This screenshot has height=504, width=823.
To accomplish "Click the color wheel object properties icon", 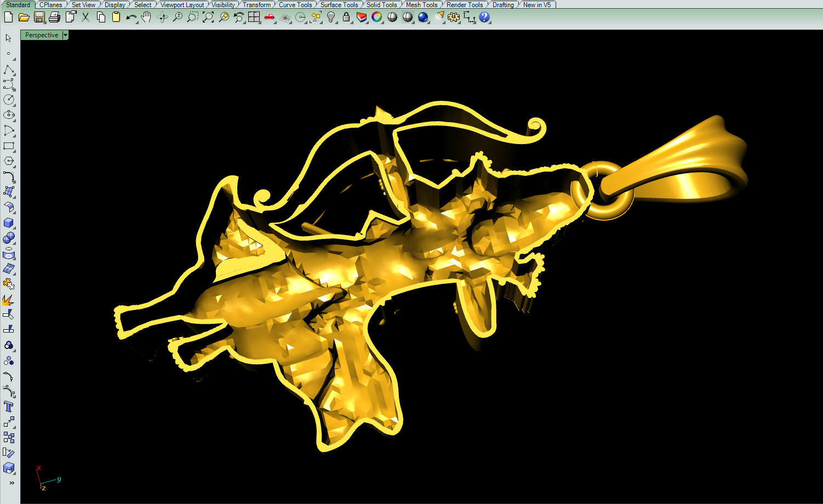I will [376, 18].
